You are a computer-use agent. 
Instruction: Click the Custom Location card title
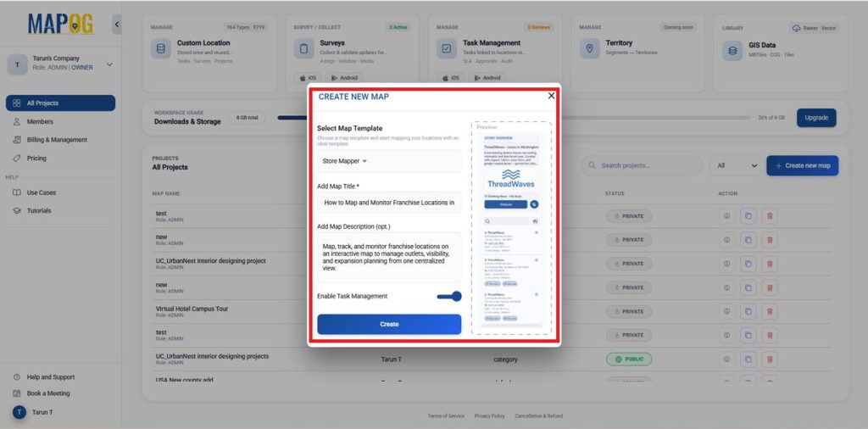tap(203, 42)
